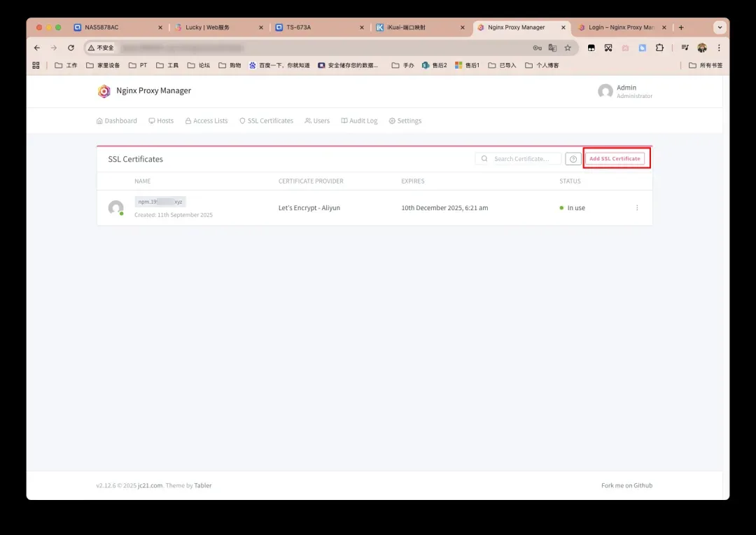756x535 pixels.
Task: Switch to the NAS5878AC tab
Action: click(118, 27)
